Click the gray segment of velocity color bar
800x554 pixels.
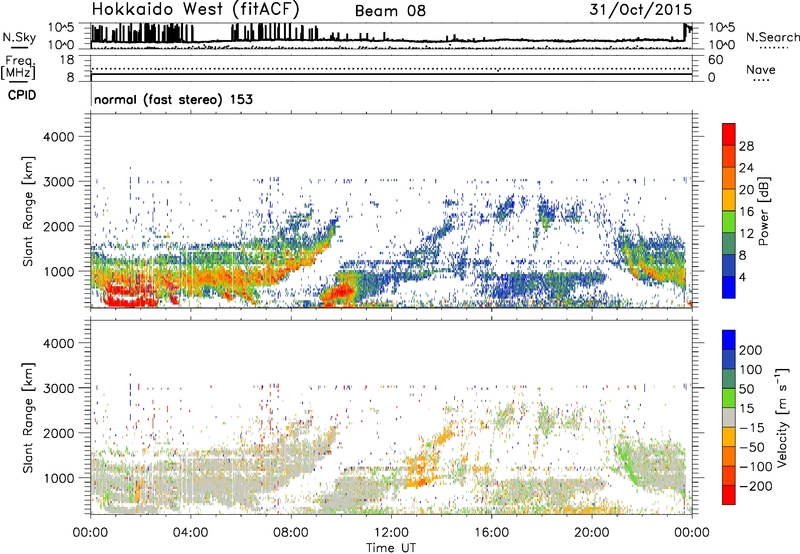tap(729, 417)
